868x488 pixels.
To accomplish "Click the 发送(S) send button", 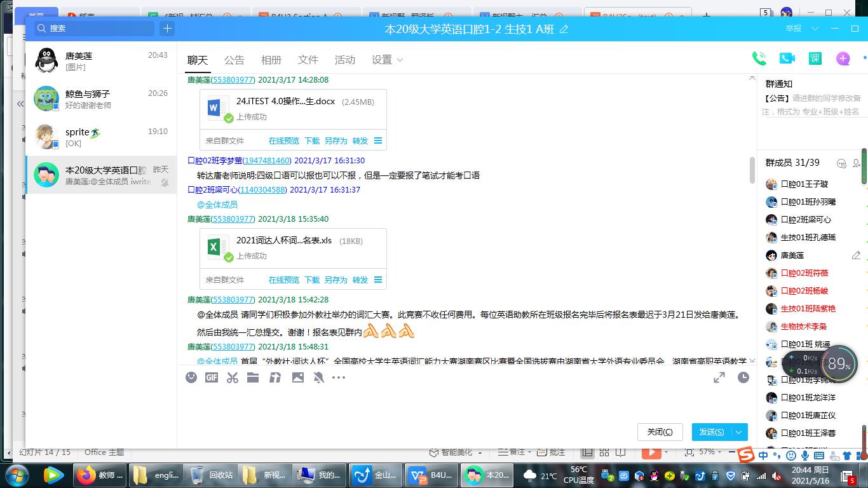I will 712,432.
